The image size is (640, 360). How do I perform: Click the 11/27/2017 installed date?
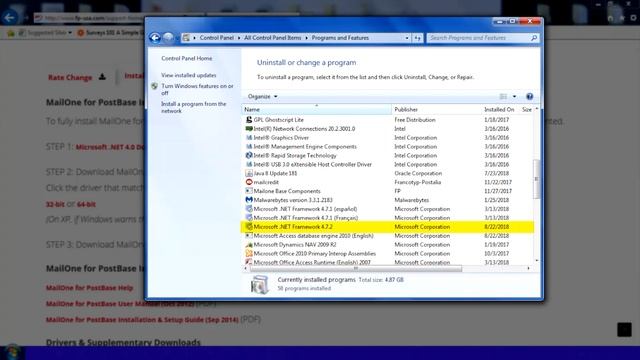pos(498,191)
